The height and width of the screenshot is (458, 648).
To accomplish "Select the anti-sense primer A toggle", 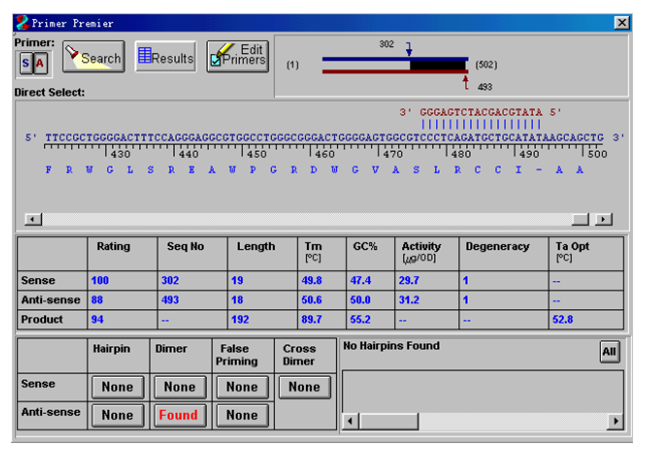I will coord(41,63).
